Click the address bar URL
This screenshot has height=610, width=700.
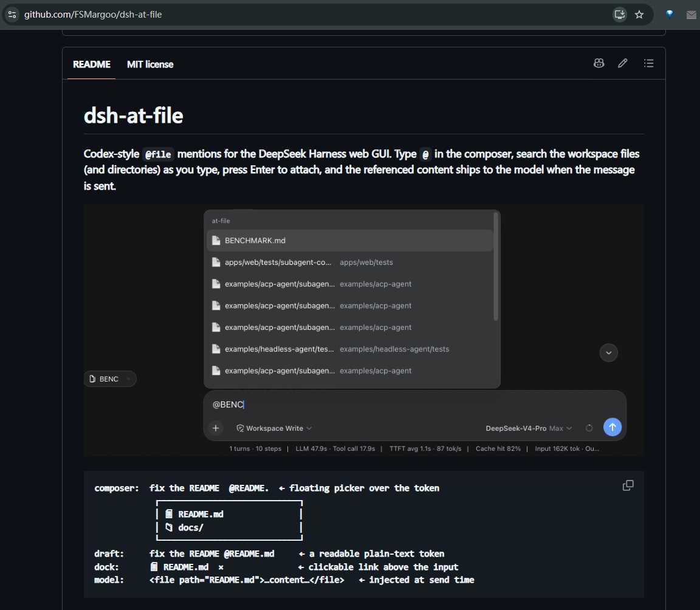(x=93, y=15)
